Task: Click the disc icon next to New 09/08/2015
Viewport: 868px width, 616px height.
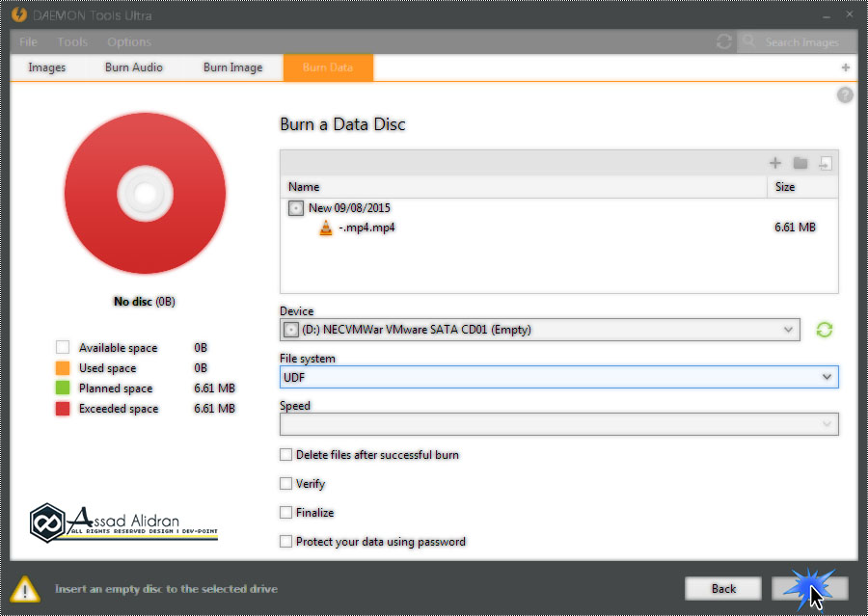Action: (x=296, y=208)
